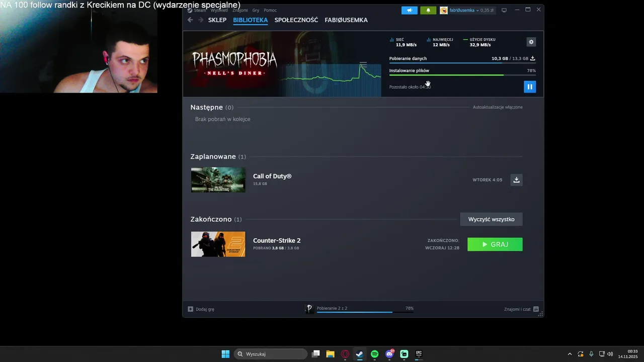Click the microphone tray icon
This screenshot has height=362, width=644.
click(591, 354)
